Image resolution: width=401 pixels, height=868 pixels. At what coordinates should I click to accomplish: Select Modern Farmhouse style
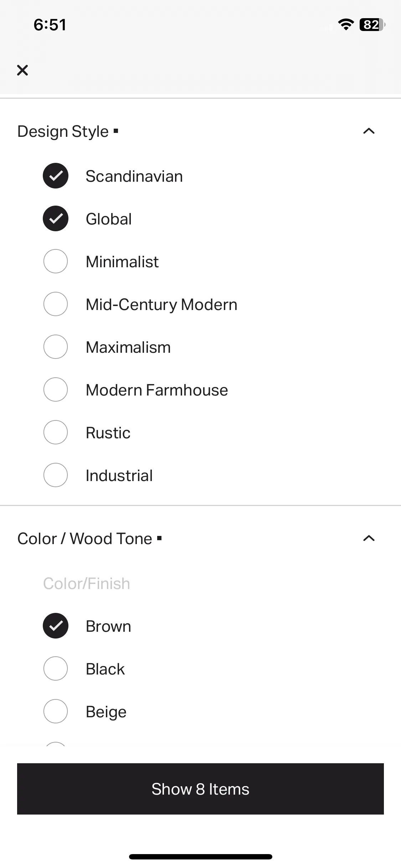(56, 389)
